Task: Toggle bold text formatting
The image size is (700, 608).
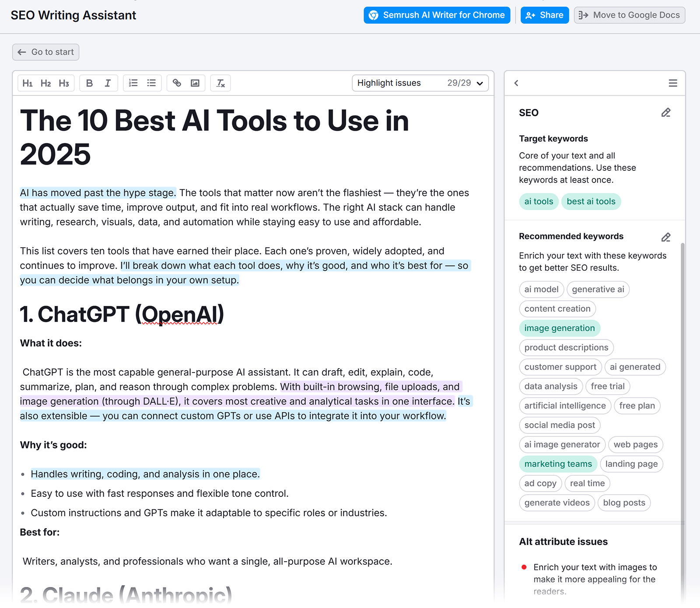Action: 89,83
